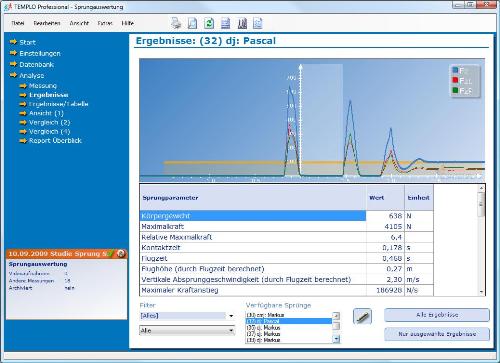Viewport: 500px width, 363px height.
Task: Open Ergebnisse/Tabelle in the sidebar
Action: pyautogui.click(x=59, y=104)
